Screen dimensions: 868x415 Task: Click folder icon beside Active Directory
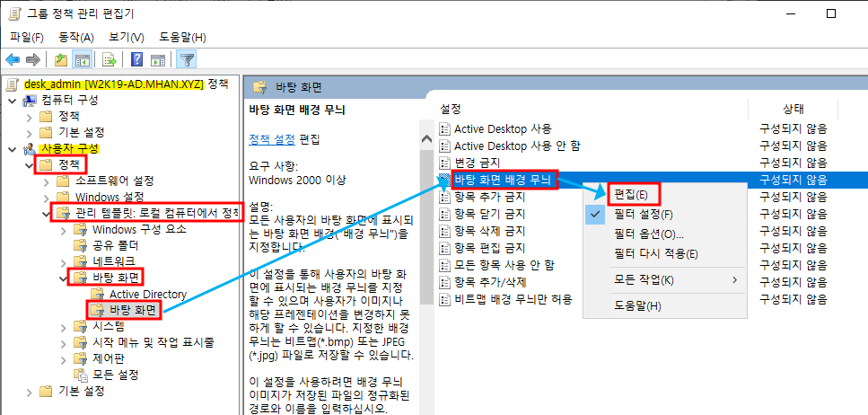[99, 294]
